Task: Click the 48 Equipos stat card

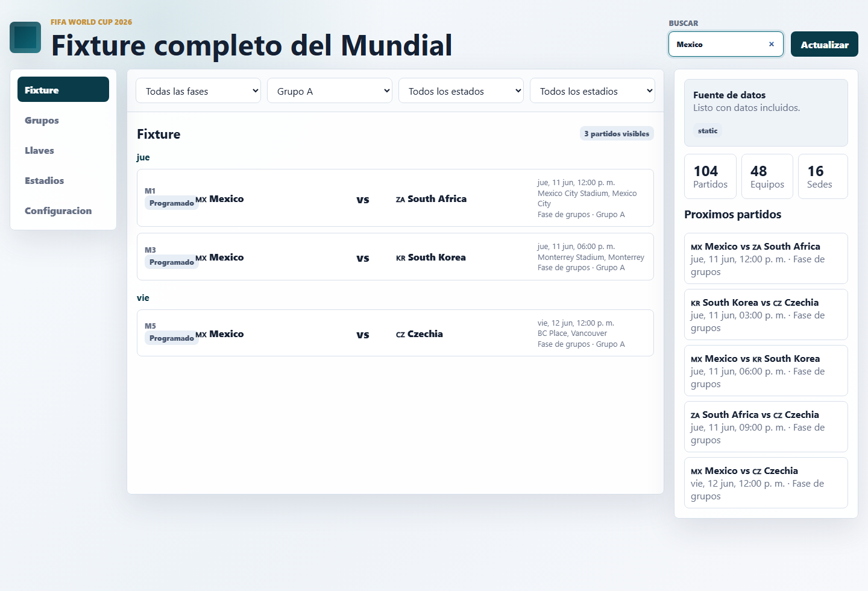Action: tap(767, 176)
